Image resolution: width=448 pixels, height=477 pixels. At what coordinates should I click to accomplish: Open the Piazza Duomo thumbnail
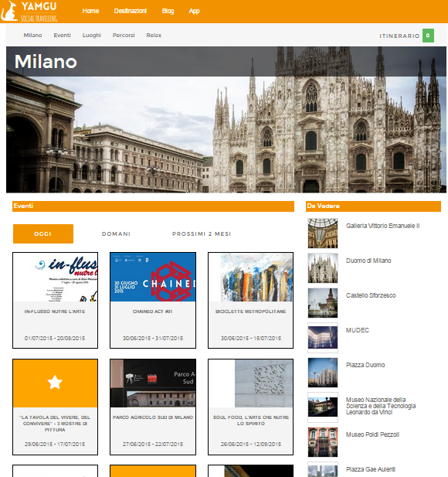click(x=323, y=373)
